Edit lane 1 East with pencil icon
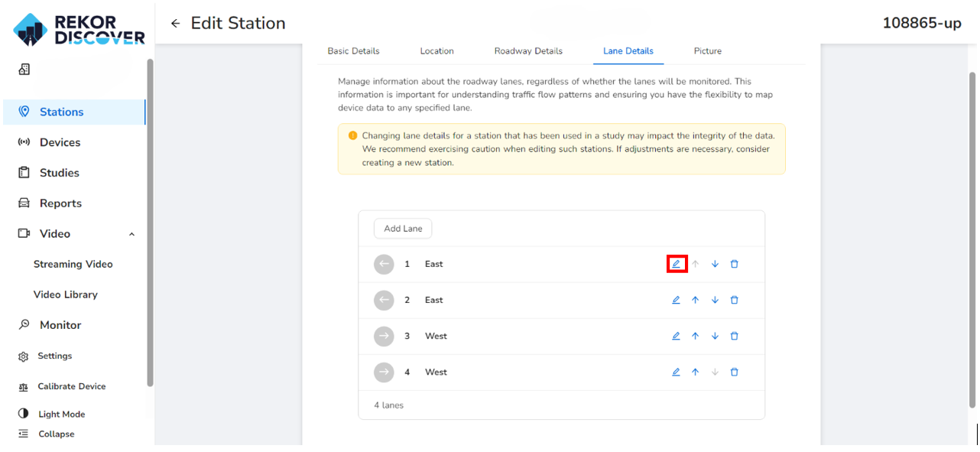Image resolution: width=980 pixels, height=452 pixels. [676, 264]
